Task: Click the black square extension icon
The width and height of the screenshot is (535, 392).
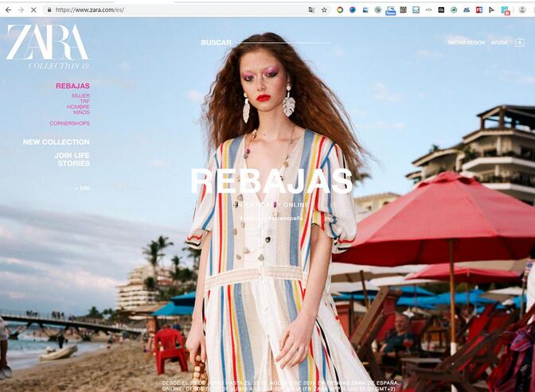Action: 441,10
